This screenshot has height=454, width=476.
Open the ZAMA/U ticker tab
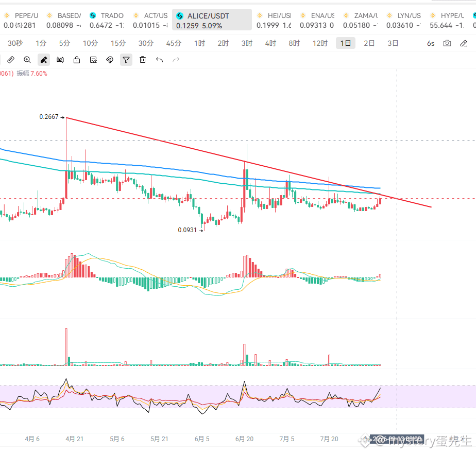(360, 20)
